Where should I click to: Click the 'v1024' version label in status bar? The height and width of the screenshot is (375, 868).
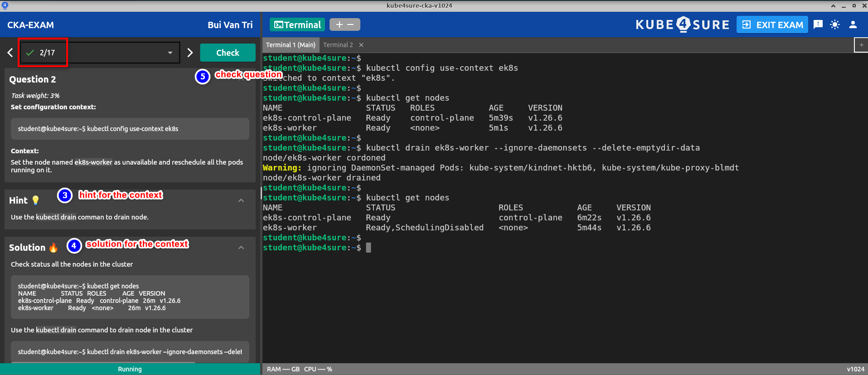(856, 369)
